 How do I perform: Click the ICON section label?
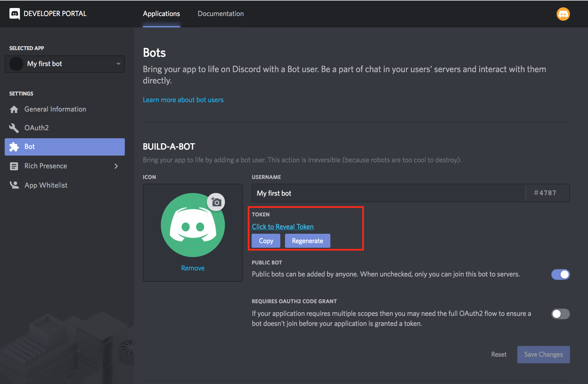pyautogui.click(x=150, y=177)
